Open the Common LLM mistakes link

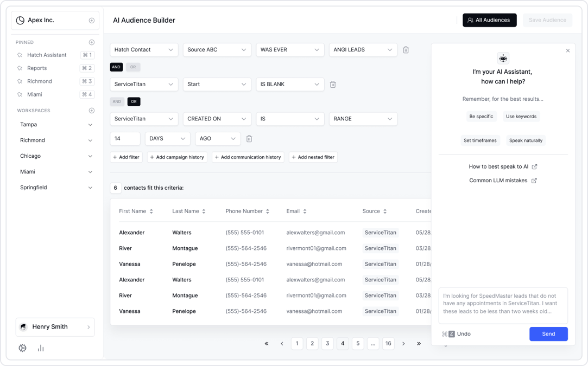pyautogui.click(x=500, y=180)
